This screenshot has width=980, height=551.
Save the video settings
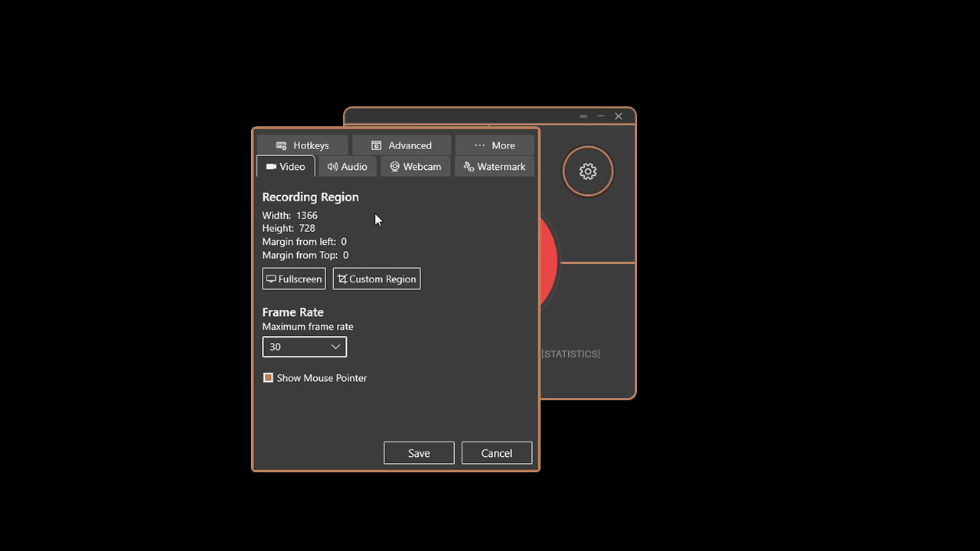419,453
